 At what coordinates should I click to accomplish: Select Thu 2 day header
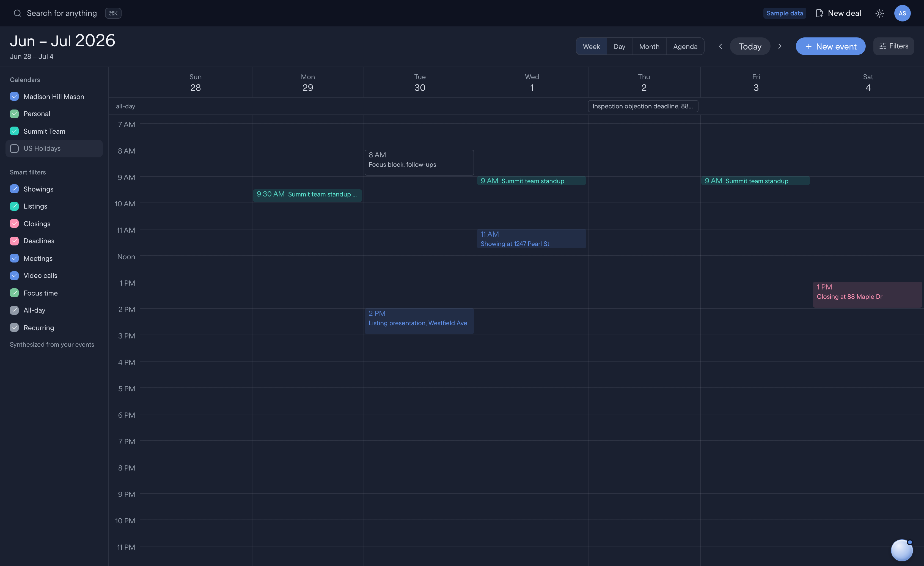[x=644, y=83]
